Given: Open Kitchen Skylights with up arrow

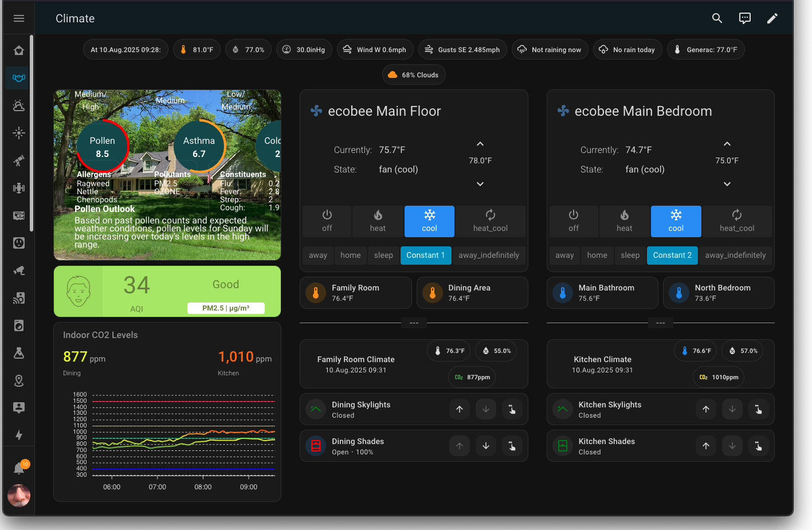Looking at the screenshot, I should 706,409.
